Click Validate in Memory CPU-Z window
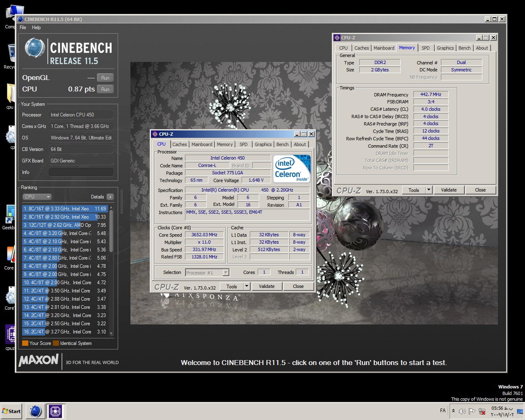The image size is (525, 420). point(449,190)
